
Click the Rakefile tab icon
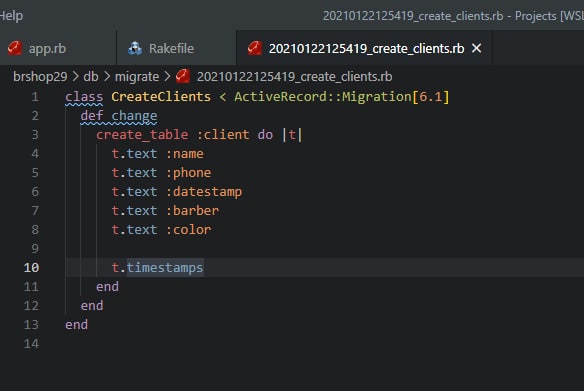[x=135, y=48]
